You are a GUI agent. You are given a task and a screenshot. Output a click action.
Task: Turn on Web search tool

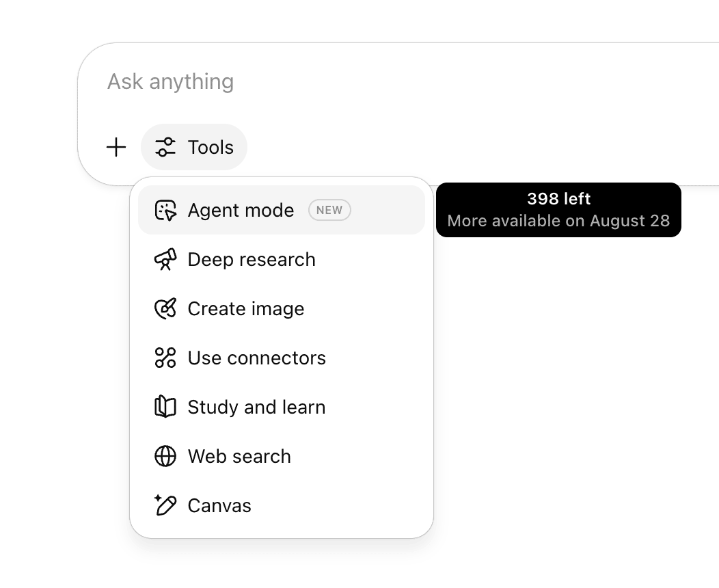click(x=239, y=457)
